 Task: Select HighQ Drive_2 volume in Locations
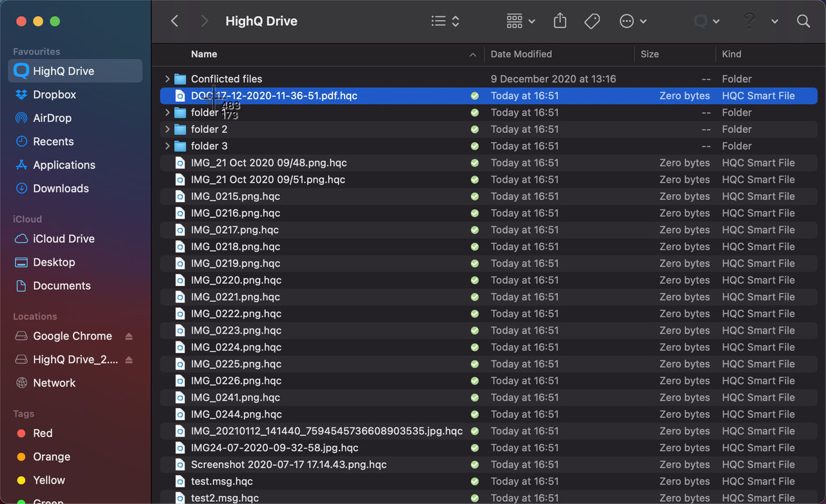76,359
